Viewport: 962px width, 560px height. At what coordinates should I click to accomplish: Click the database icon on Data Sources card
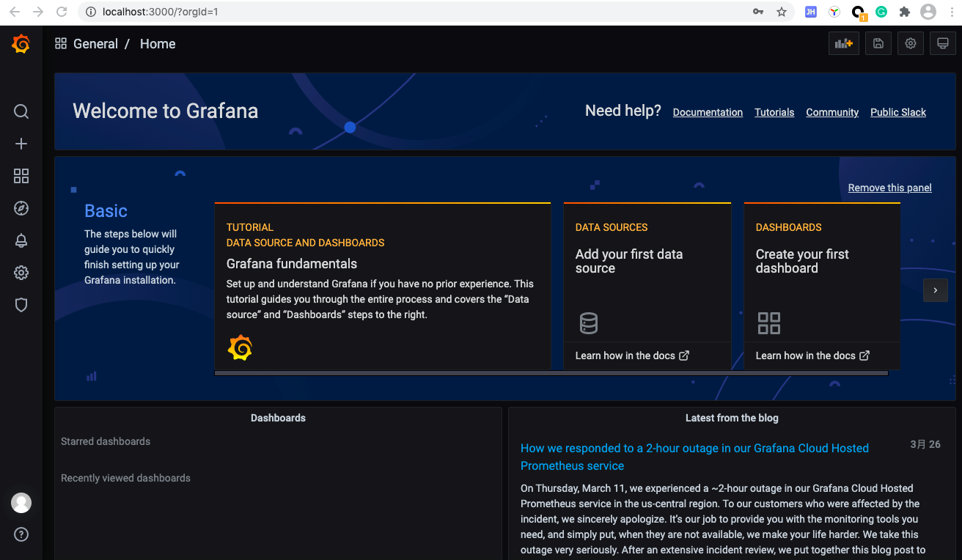pyautogui.click(x=588, y=323)
